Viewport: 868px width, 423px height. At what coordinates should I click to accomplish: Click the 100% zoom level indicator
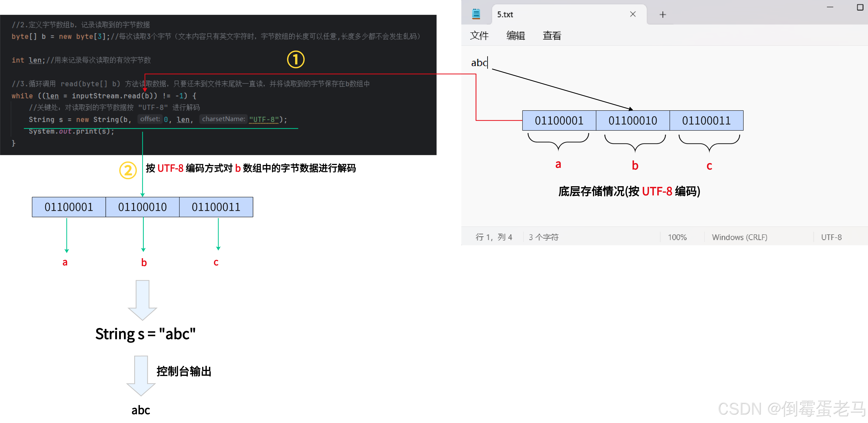click(x=677, y=237)
